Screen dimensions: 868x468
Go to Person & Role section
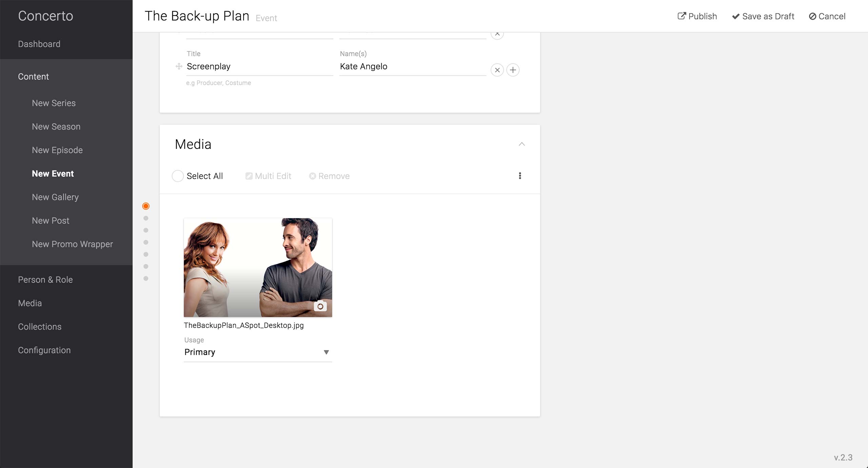pyautogui.click(x=45, y=280)
